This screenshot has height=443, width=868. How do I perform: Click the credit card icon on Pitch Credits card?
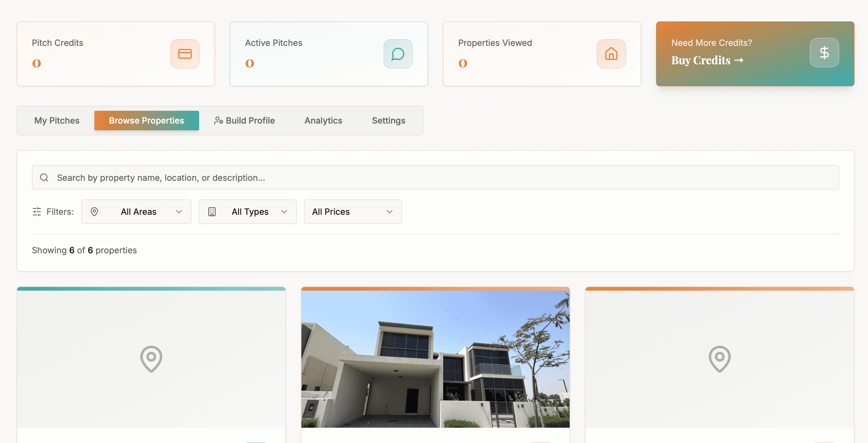pyautogui.click(x=185, y=54)
